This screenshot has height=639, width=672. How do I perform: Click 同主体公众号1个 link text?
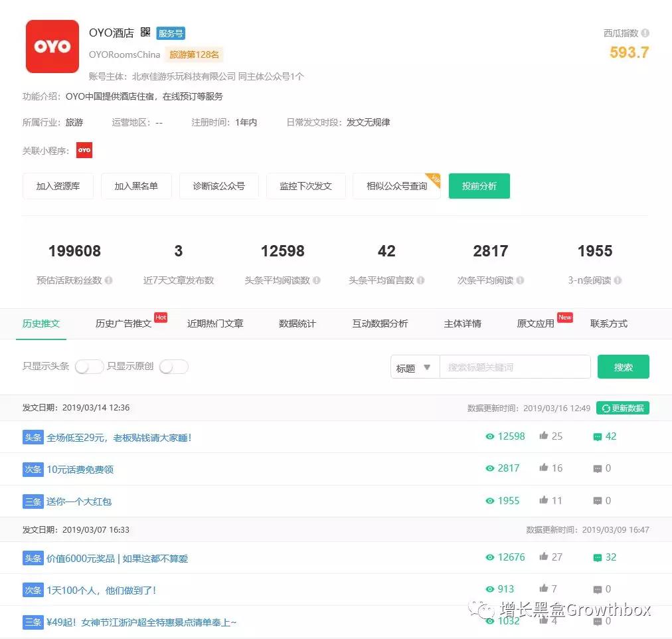pyautogui.click(x=271, y=76)
